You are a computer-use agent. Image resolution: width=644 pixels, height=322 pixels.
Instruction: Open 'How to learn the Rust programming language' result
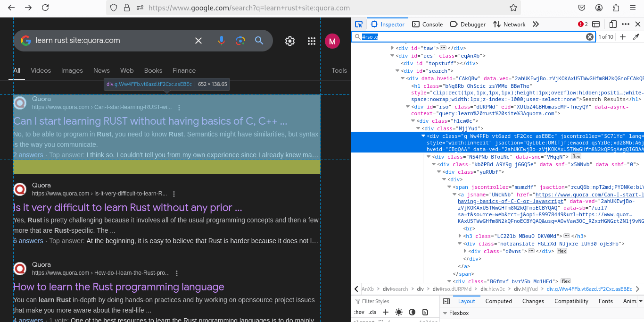tap(119, 287)
